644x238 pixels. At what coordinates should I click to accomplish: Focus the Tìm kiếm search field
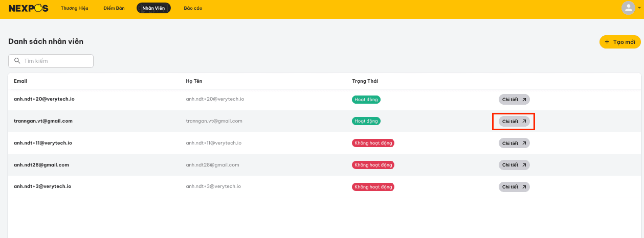click(x=51, y=61)
